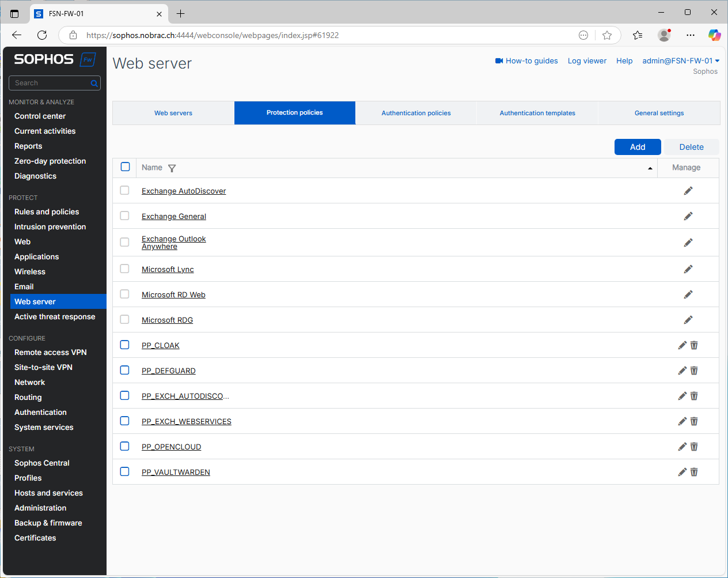Image resolution: width=728 pixels, height=578 pixels.
Task: Toggle the select-all checkbox in table header
Action: point(125,167)
